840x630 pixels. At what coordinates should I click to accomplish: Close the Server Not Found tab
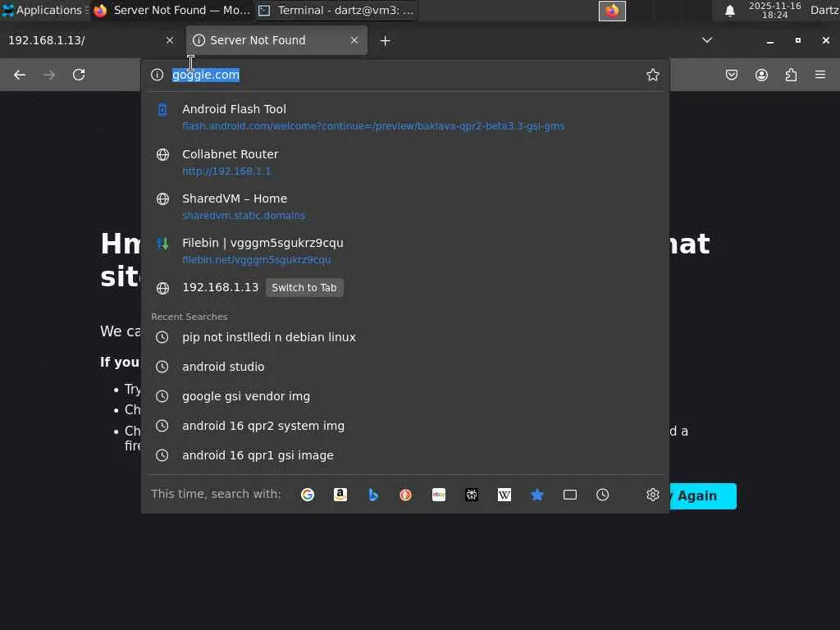(354, 40)
